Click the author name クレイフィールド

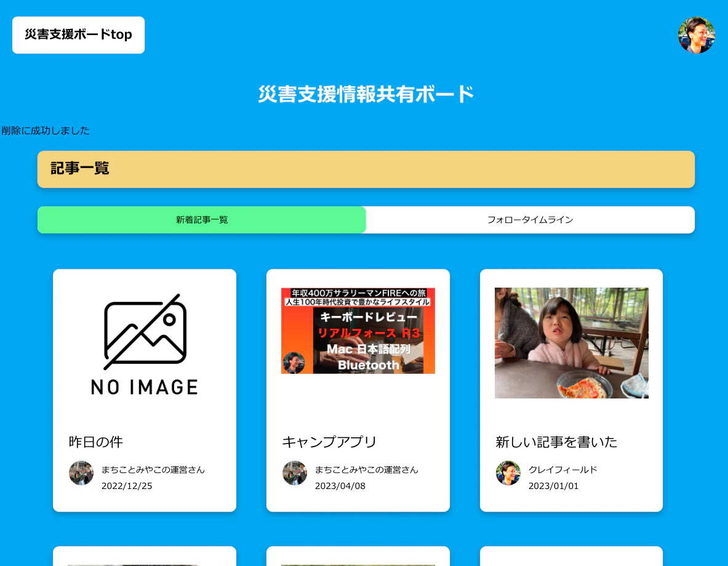562,470
